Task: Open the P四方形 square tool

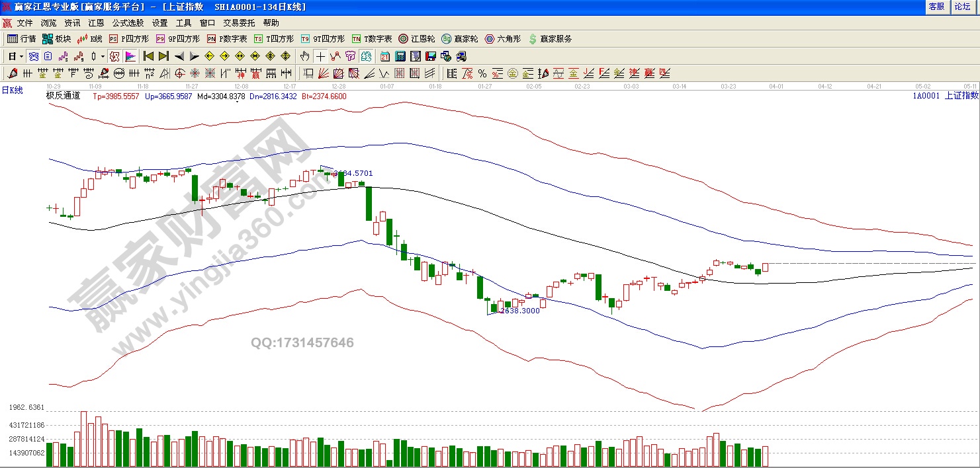Action: (129, 39)
